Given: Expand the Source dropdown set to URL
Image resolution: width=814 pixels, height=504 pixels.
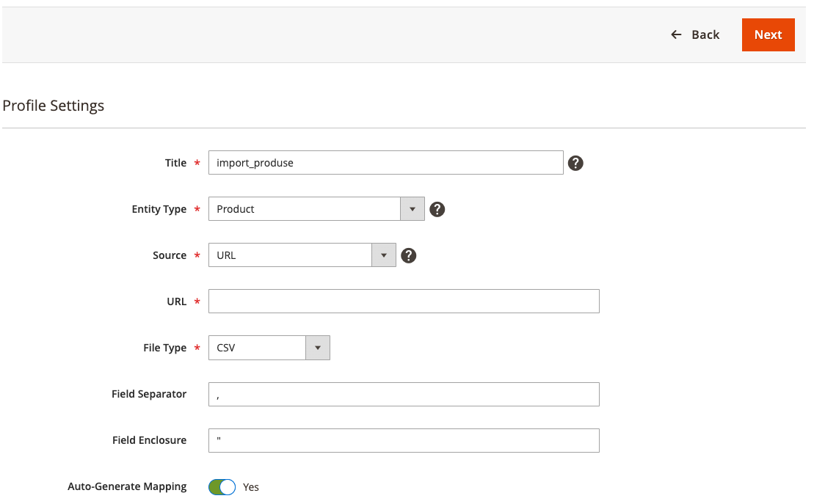Looking at the screenshot, I should 302,255.
